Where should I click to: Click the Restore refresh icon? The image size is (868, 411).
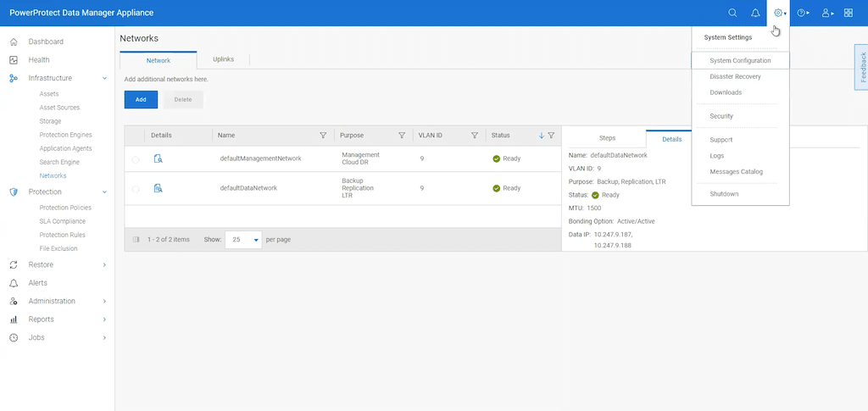coord(14,265)
